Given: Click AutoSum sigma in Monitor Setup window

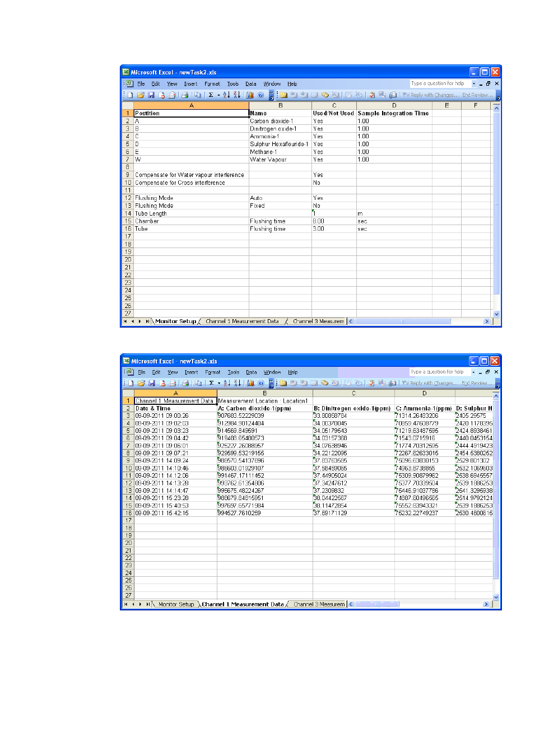Looking at the screenshot, I should pos(211,95).
